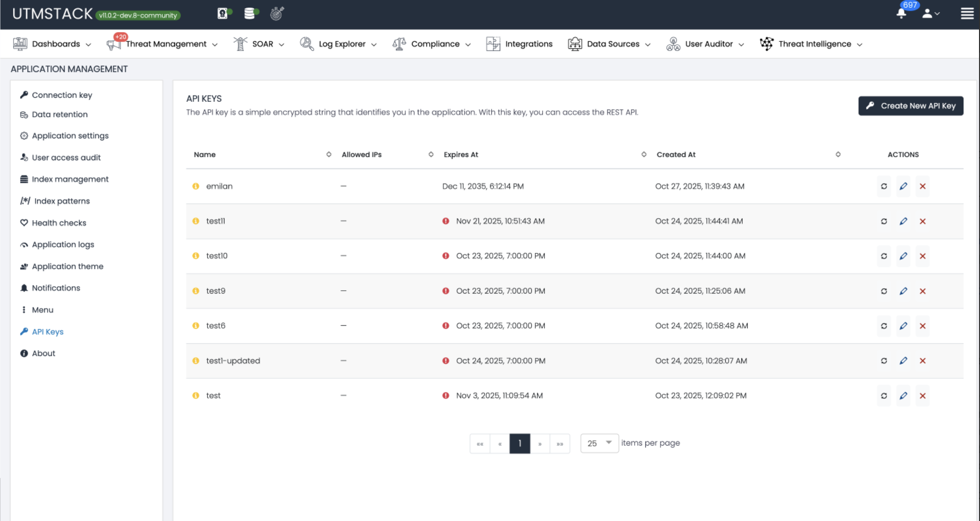Open the hamburger menu at top right
The height and width of the screenshot is (521, 980).
point(967,13)
